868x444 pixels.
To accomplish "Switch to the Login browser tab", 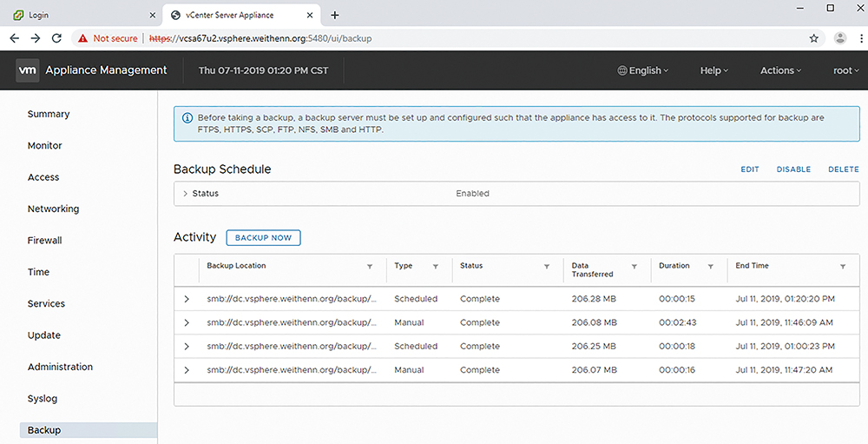I will click(x=83, y=15).
